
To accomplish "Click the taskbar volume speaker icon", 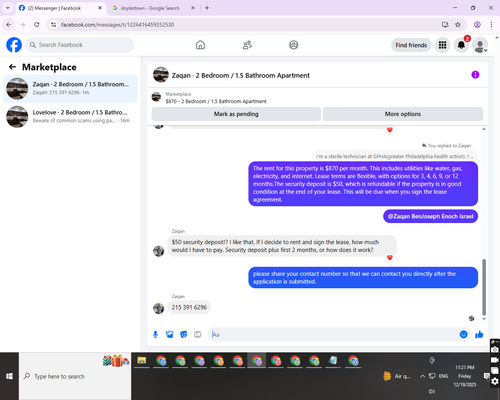I will pos(432,391).
